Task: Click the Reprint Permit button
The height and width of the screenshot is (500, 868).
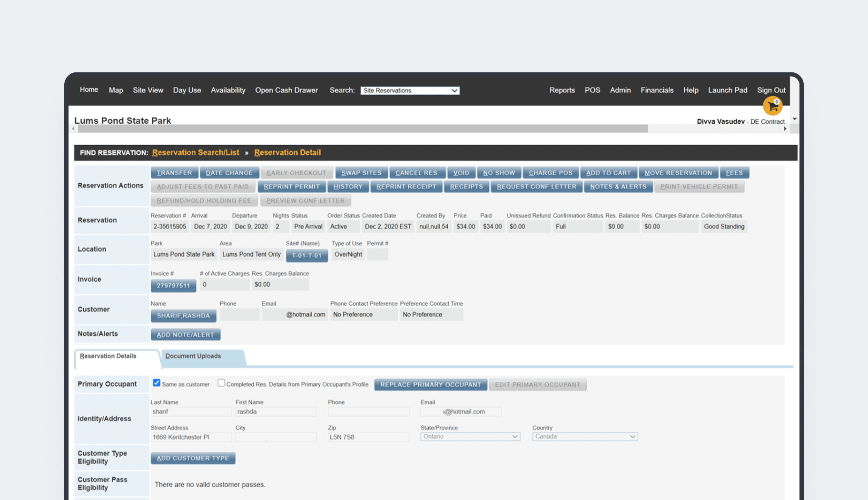Action: coord(292,187)
